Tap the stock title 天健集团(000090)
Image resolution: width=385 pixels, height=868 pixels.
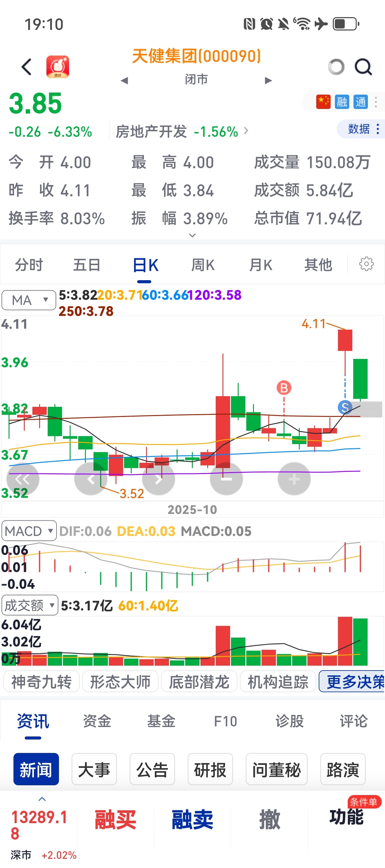[196, 56]
